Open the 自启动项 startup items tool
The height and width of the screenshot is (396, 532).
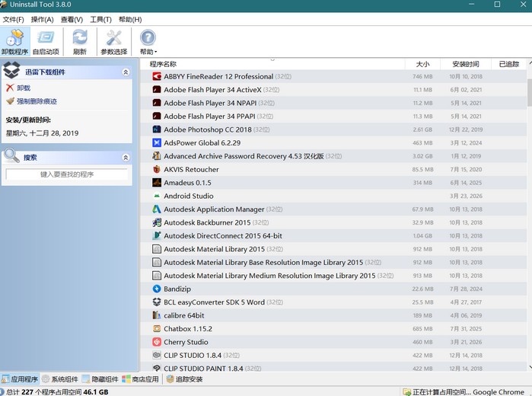(46, 42)
